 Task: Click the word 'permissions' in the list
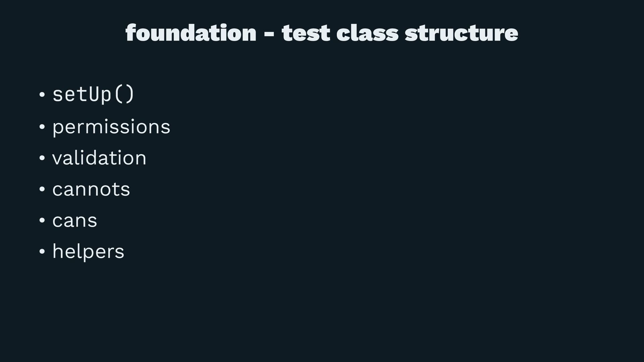pyautogui.click(x=111, y=127)
